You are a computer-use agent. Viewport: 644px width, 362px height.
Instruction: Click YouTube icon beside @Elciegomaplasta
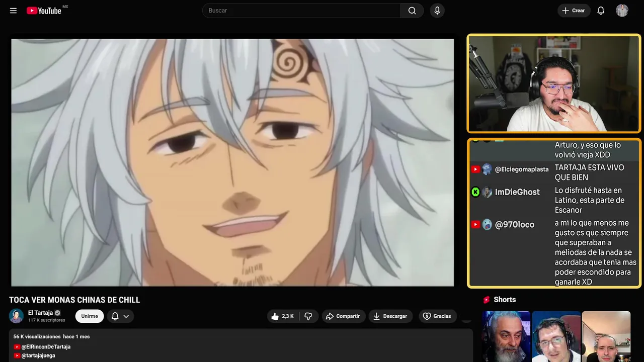click(x=475, y=169)
